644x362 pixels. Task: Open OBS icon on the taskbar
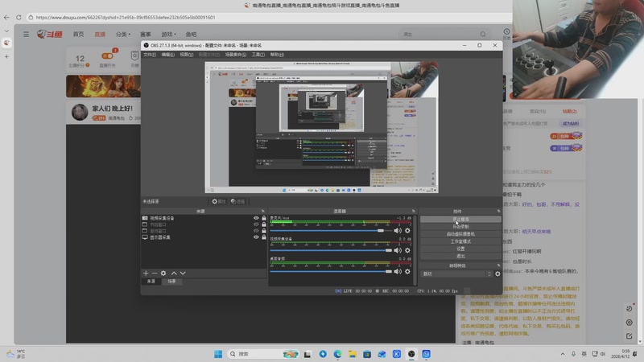[411, 354]
